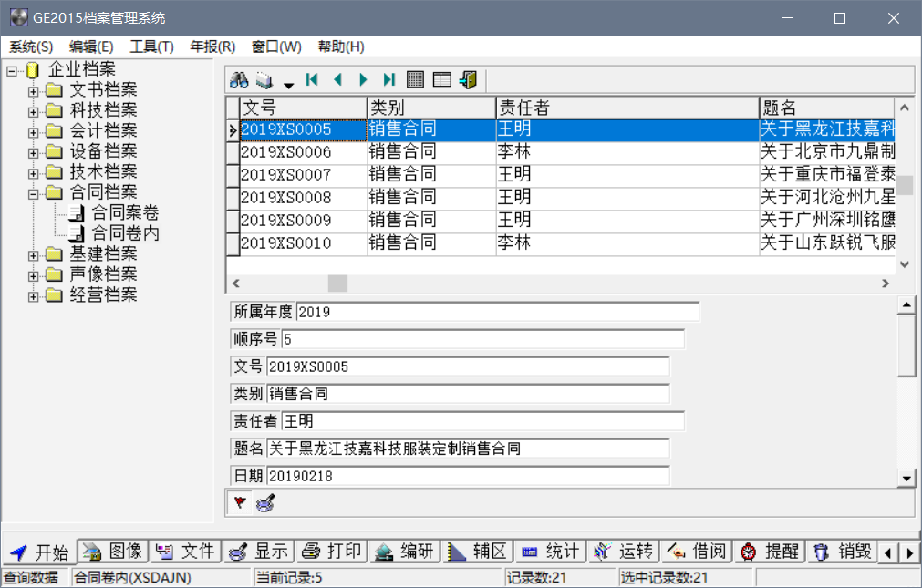Click 显示 button
Viewport: 922px width, 588px height.
click(x=259, y=552)
